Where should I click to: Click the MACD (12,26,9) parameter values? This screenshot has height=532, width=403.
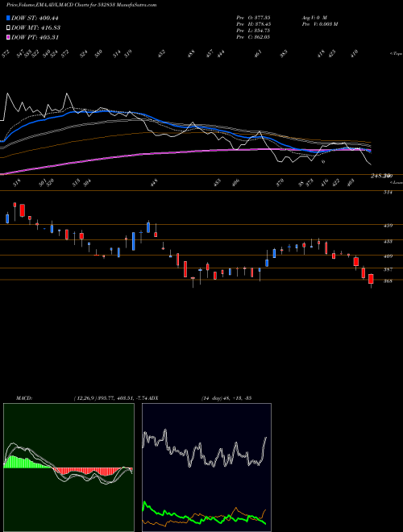coord(112,398)
